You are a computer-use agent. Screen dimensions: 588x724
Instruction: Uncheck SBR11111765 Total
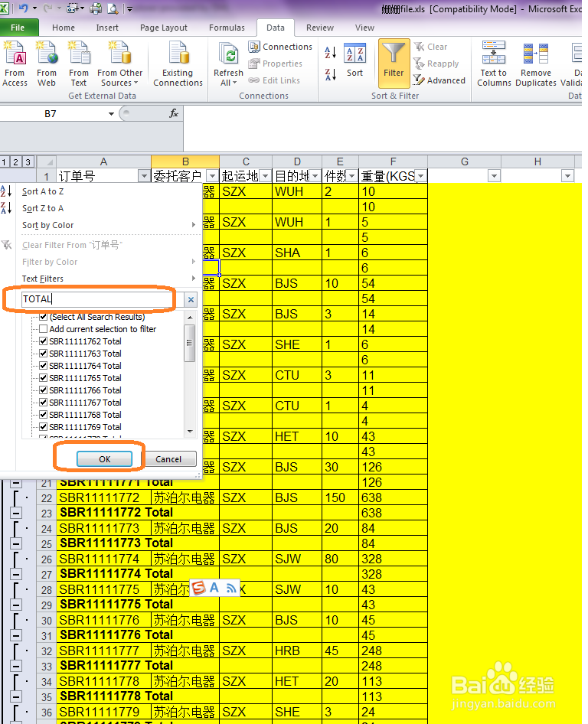(x=44, y=378)
